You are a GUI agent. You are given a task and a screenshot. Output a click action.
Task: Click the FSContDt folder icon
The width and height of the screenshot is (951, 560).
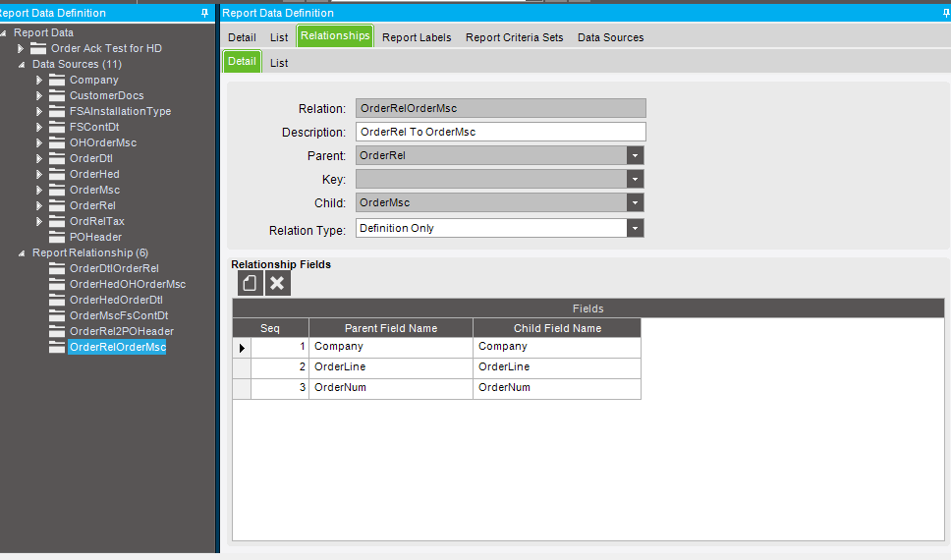pos(57,128)
